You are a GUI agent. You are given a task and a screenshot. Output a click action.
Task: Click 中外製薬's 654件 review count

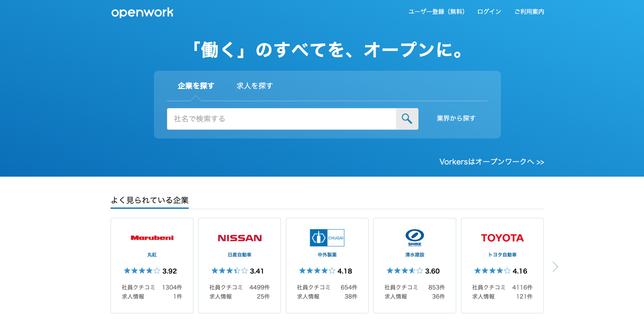[x=349, y=287]
